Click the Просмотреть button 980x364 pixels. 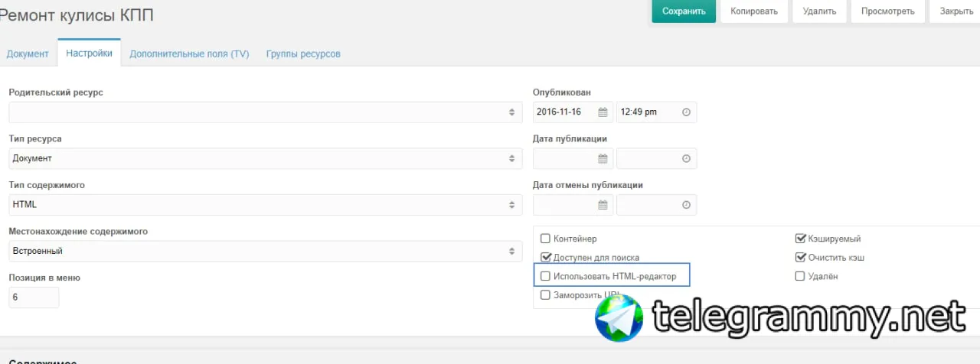pyautogui.click(x=888, y=11)
